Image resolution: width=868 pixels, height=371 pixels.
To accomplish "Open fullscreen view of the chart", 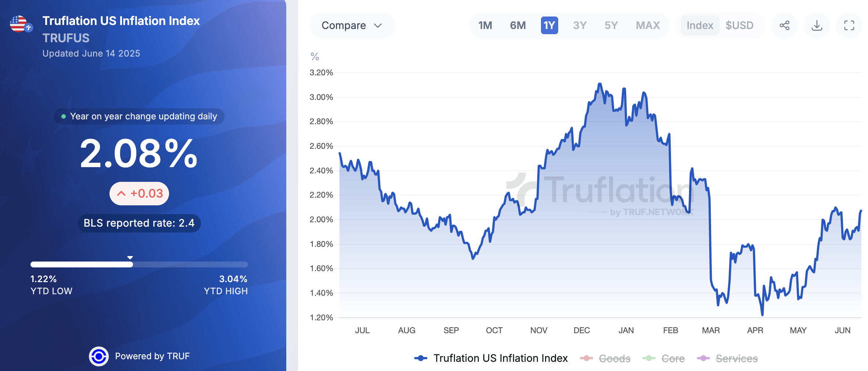I will tap(849, 25).
